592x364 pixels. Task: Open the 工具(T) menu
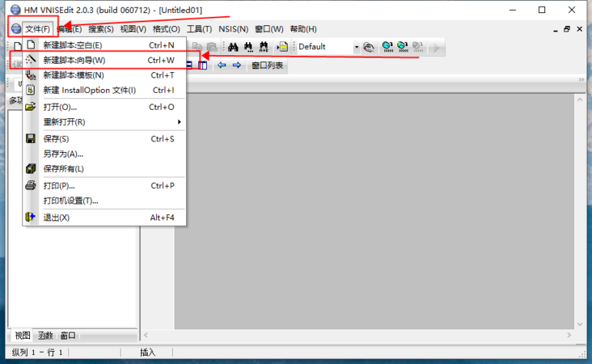pyautogui.click(x=199, y=29)
